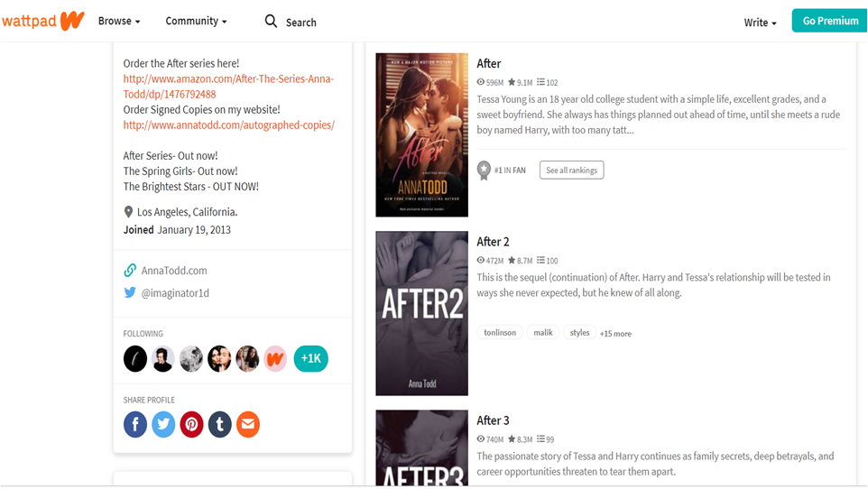Click the +1K following button
Viewport: 868px width, 489px height.
310,358
